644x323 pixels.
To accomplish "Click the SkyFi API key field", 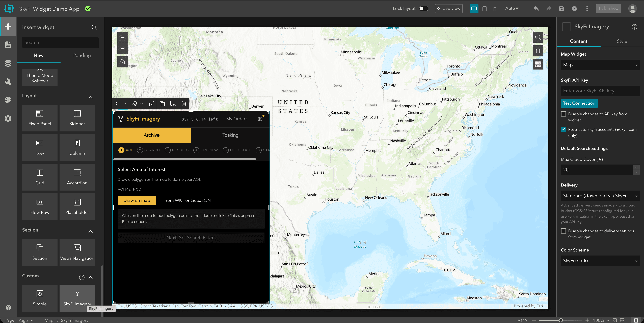I will pos(600,91).
